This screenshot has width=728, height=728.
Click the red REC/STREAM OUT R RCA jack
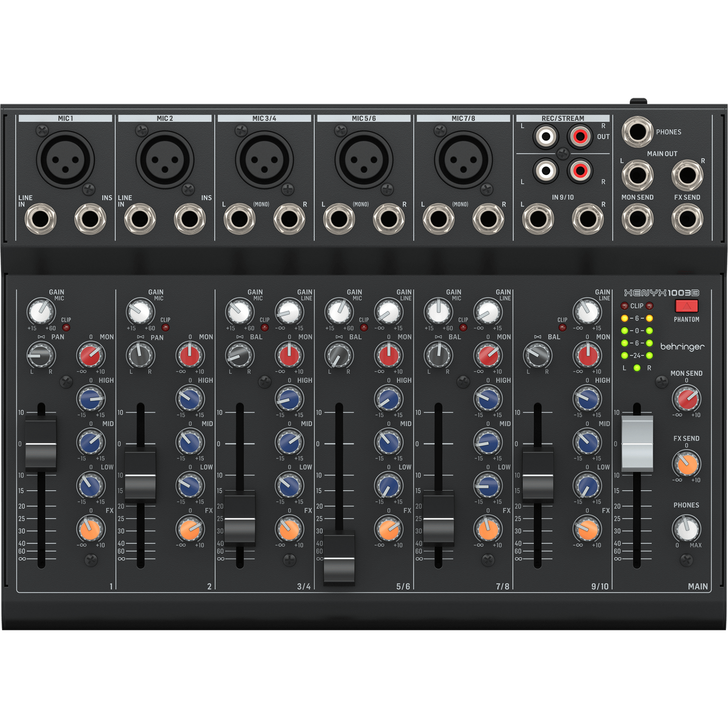click(x=580, y=136)
